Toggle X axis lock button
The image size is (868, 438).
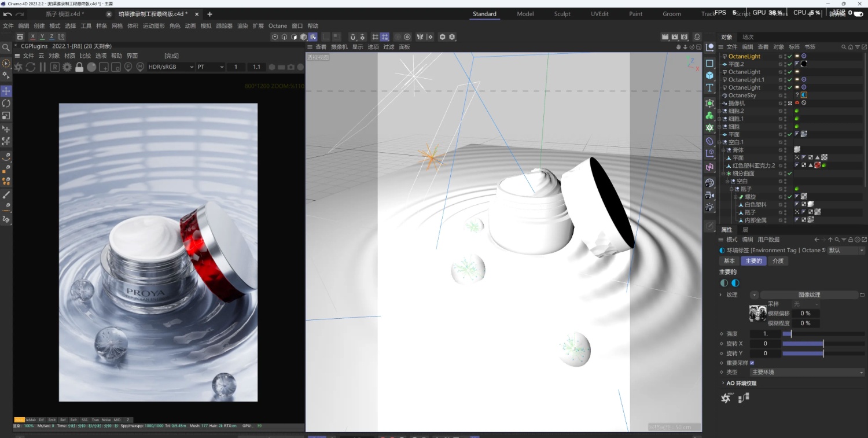[32, 36]
